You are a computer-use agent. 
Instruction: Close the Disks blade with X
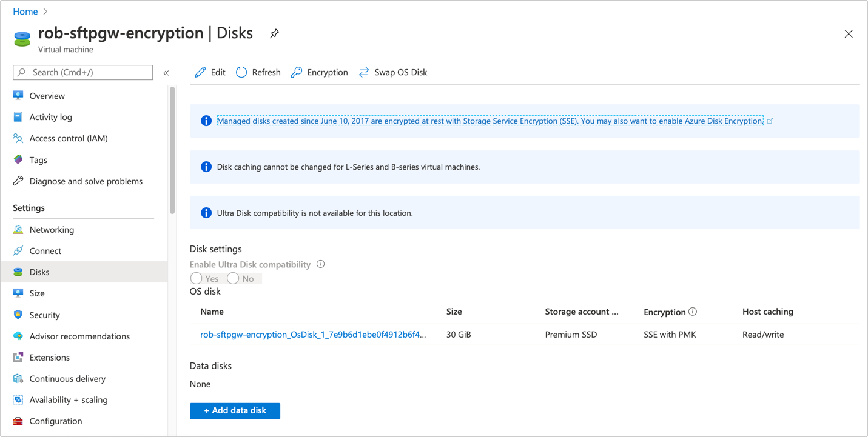[x=849, y=34]
